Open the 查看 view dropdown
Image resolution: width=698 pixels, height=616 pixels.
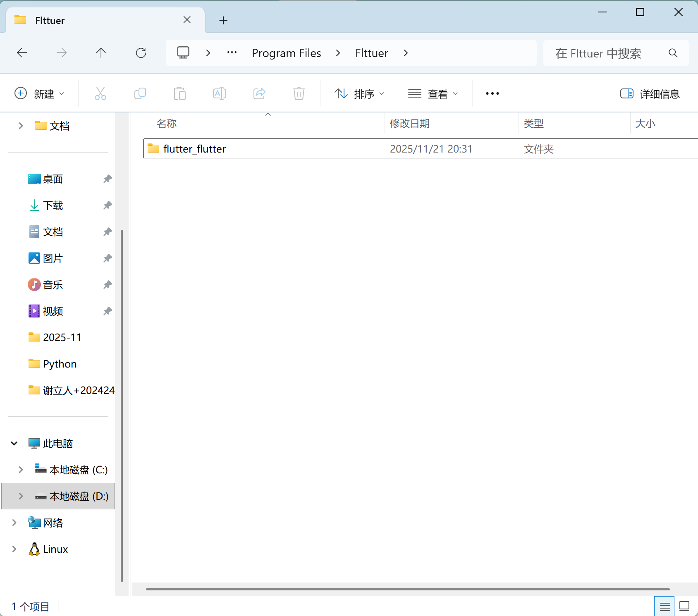pos(433,93)
